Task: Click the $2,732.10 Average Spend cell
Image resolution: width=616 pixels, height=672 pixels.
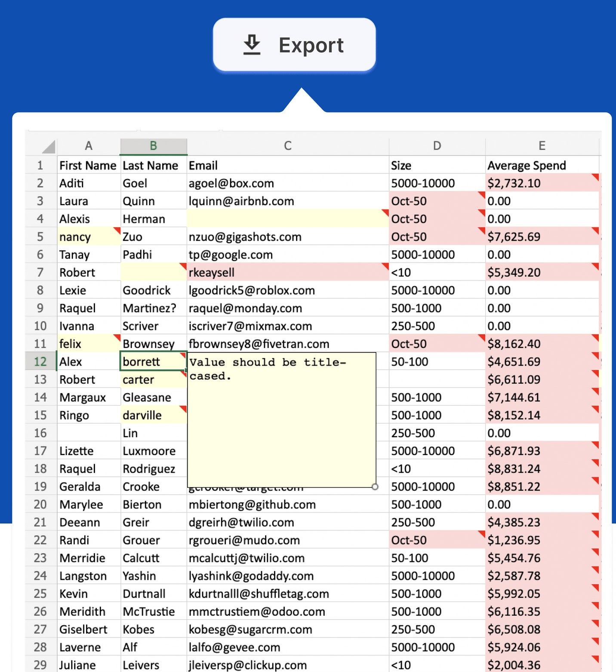Action: [542, 183]
